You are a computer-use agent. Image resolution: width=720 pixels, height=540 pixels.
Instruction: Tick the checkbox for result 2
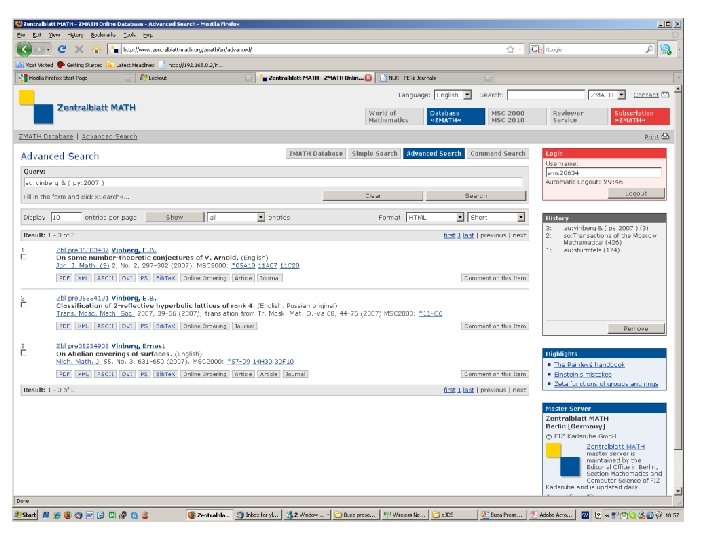[23, 304]
